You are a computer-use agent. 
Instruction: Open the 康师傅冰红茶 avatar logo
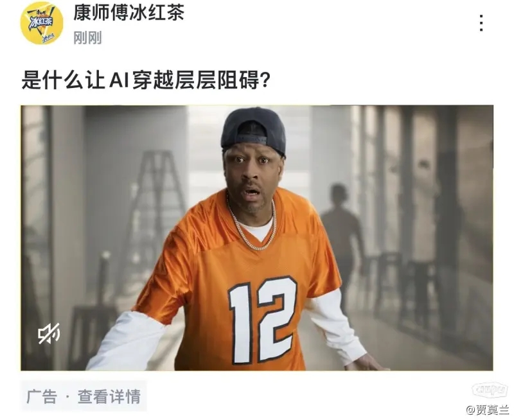[x=42, y=23]
